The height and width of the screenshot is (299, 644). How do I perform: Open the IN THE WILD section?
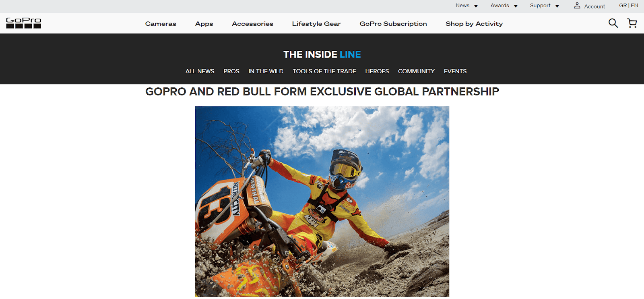point(266,71)
